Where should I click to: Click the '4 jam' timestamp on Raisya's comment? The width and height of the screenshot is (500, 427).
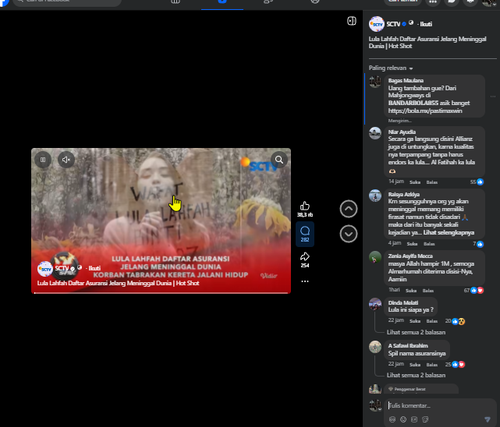pos(394,243)
